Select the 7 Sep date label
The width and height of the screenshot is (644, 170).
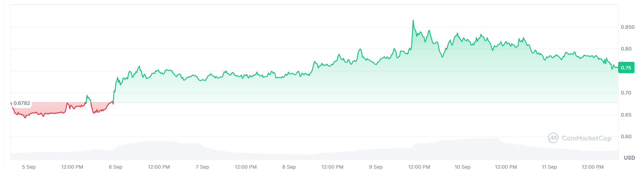pos(202,167)
